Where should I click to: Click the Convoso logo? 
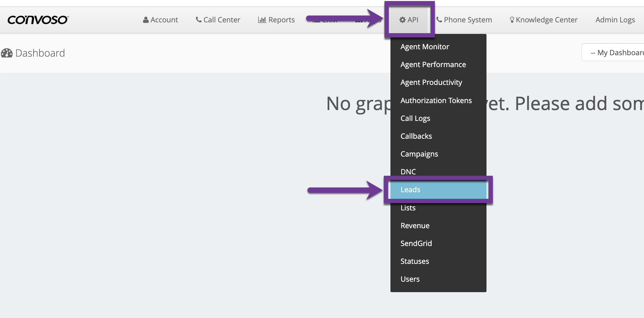click(38, 20)
